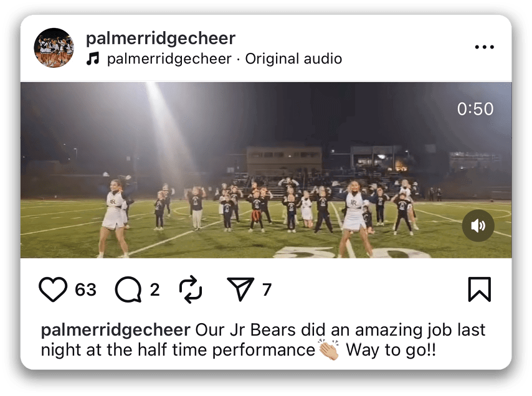The width and height of the screenshot is (532, 396).
Task: Save the post with the bookmark icon
Action: 479,290
